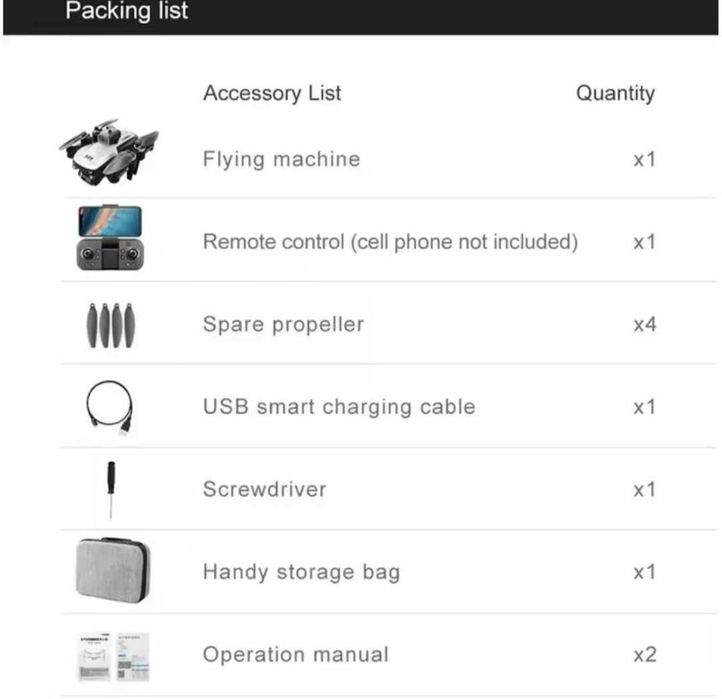Screen dimensions: 722x699
Task: Click the drone flying machine image
Action: point(109,152)
